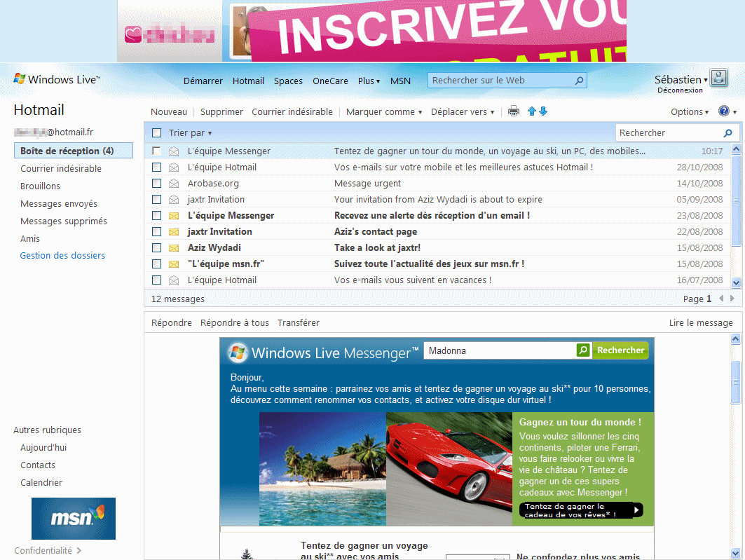Open the OneCare navigation item
The image size is (745, 560).
click(x=330, y=81)
